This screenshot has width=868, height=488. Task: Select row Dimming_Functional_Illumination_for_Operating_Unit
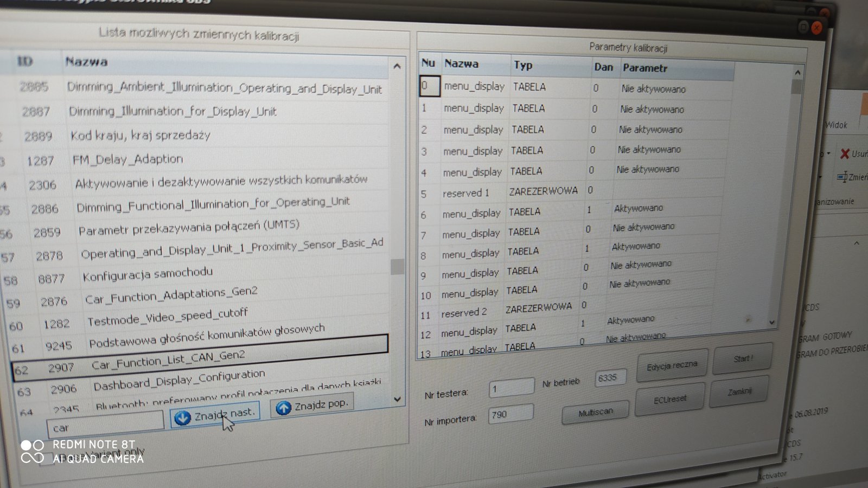point(213,204)
